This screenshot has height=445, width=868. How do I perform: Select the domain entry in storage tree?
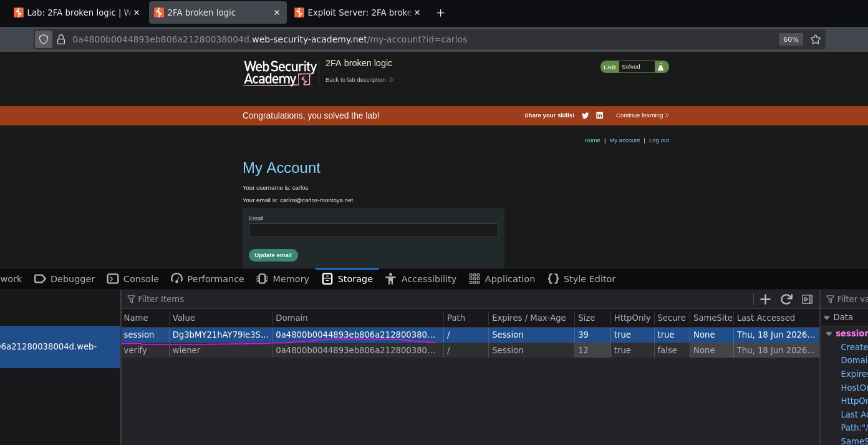[x=60, y=346]
